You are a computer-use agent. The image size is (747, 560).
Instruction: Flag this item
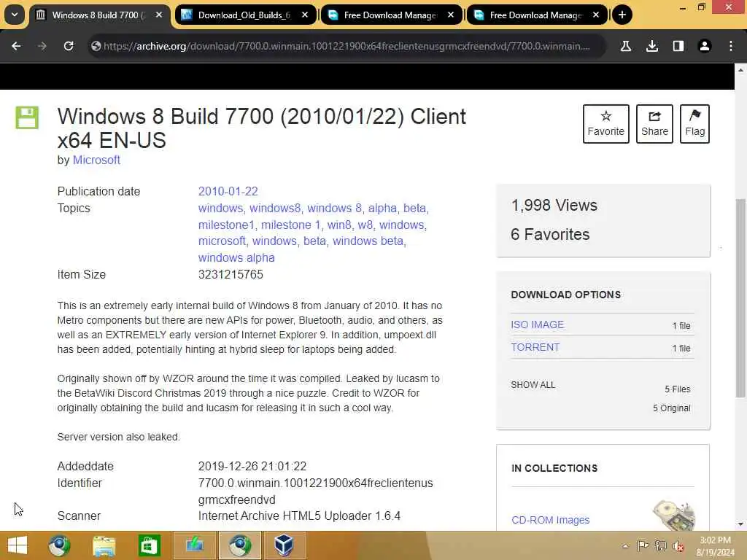tap(694, 124)
